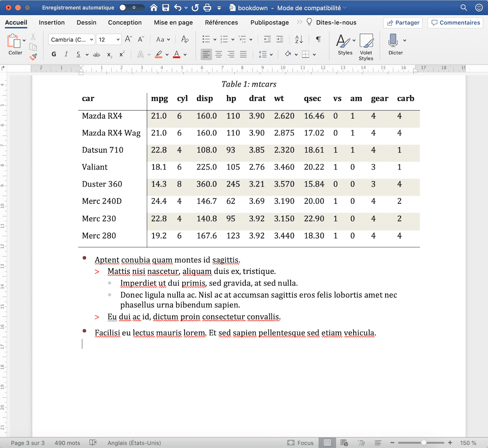Expand the borders dropdown arrow
Screen dimensions: 488x448
tap(315, 55)
